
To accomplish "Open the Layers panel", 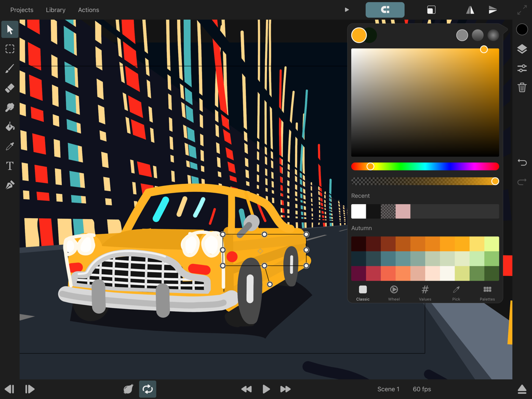I will coord(522,49).
